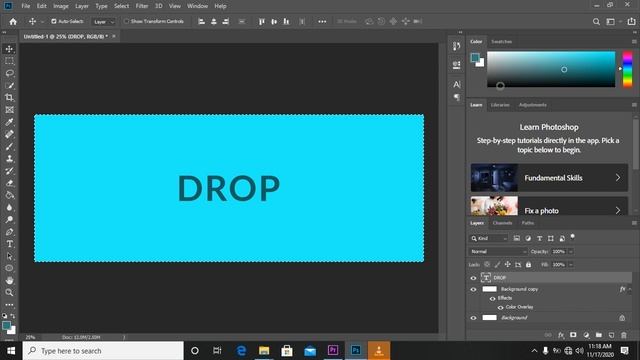Select the Brush tool
Screen dimensions: 640x360
[x=9, y=147]
